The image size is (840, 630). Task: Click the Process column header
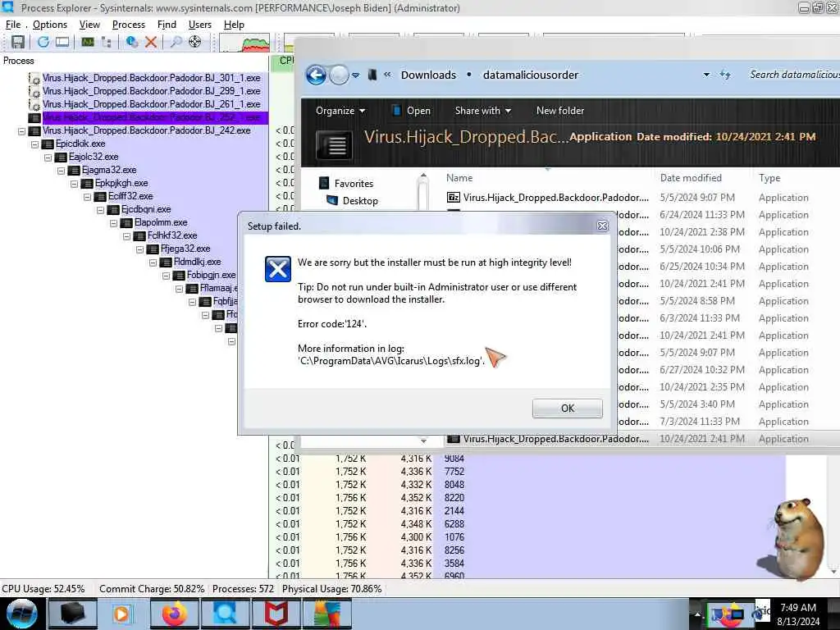[x=19, y=61]
